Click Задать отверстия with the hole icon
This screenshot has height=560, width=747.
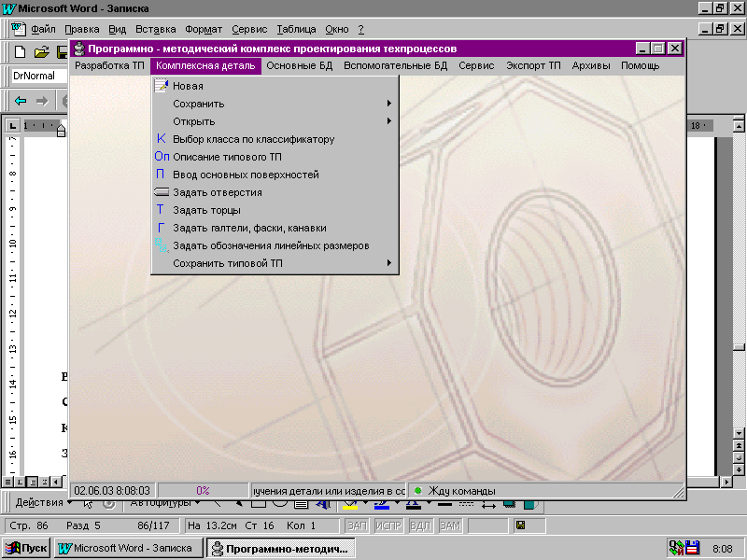click(x=217, y=192)
